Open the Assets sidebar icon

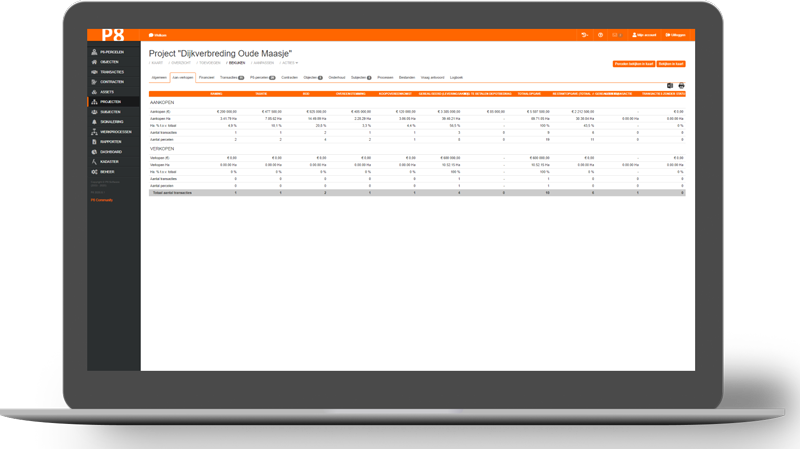[x=94, y=92]
